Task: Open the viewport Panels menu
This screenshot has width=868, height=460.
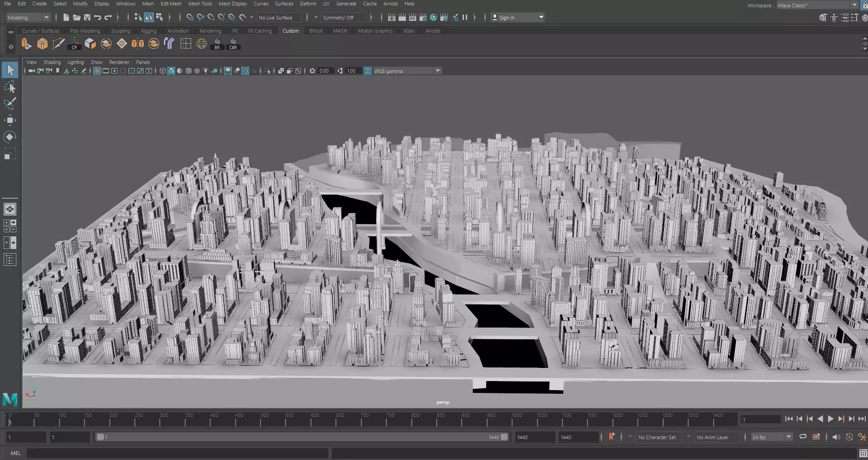Action: pos(143,62)
